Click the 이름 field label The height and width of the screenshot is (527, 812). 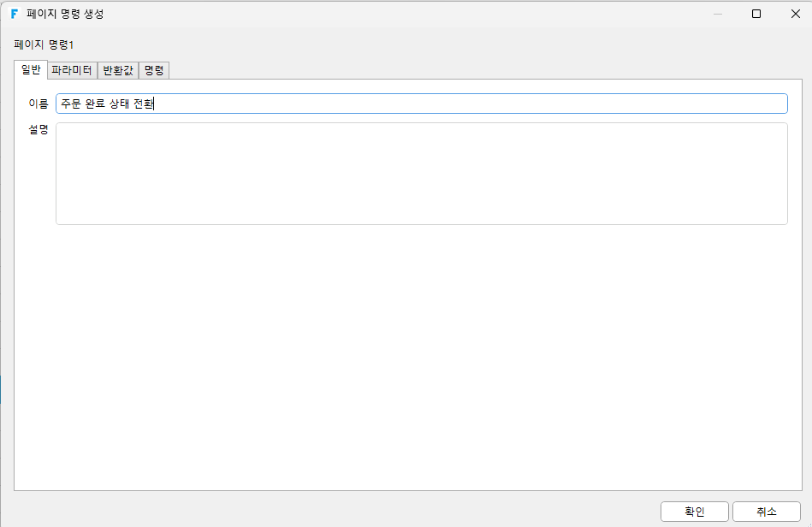click(39, 104)
